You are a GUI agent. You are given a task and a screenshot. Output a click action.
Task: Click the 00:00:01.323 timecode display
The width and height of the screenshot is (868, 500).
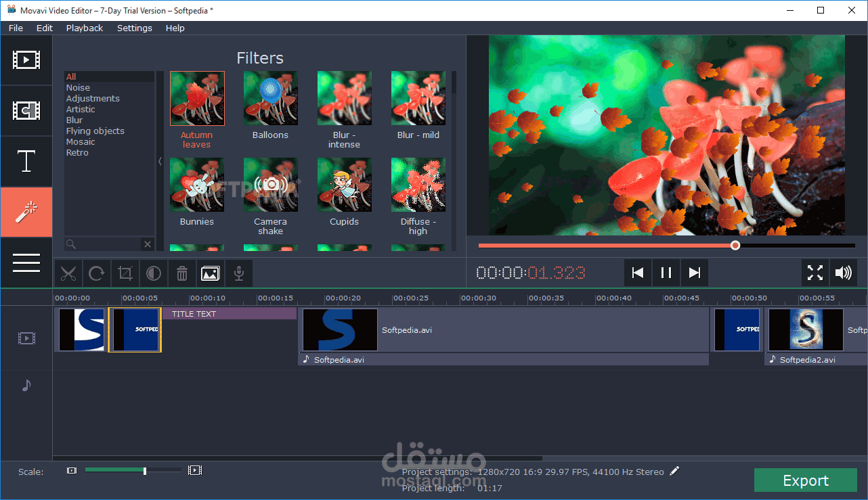pos(531,273)
